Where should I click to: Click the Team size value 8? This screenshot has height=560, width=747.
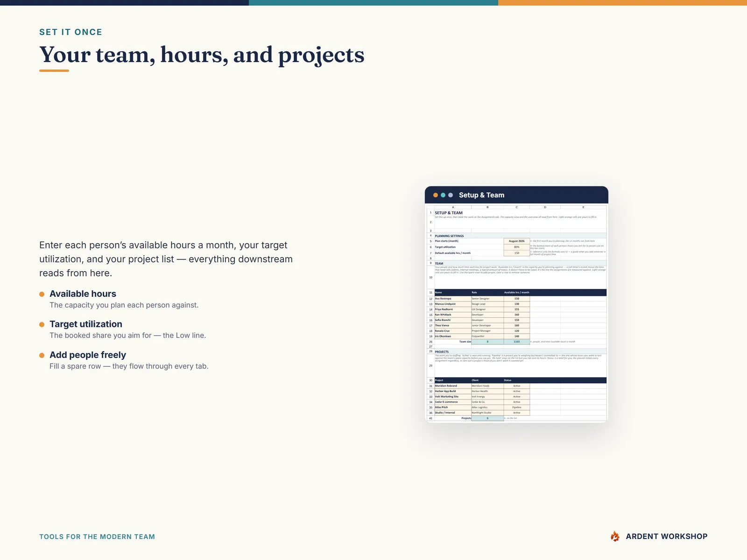point(487,342)
